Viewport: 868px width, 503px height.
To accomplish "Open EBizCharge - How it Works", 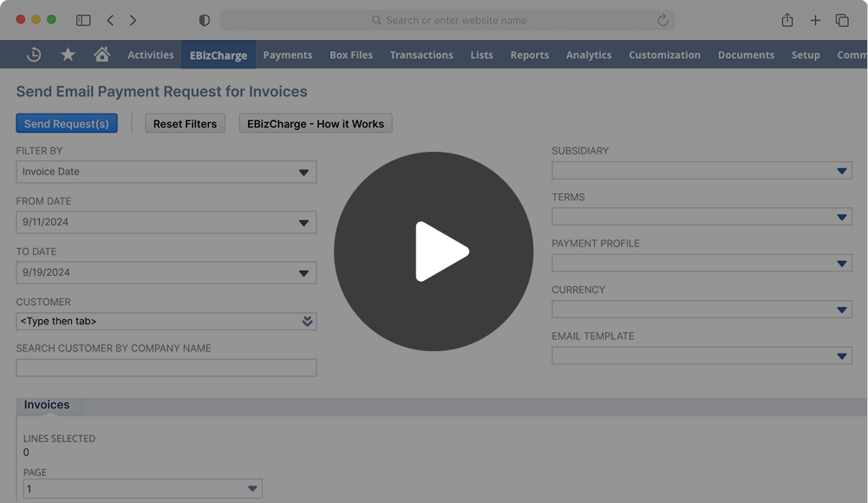I will coord(315,123).
